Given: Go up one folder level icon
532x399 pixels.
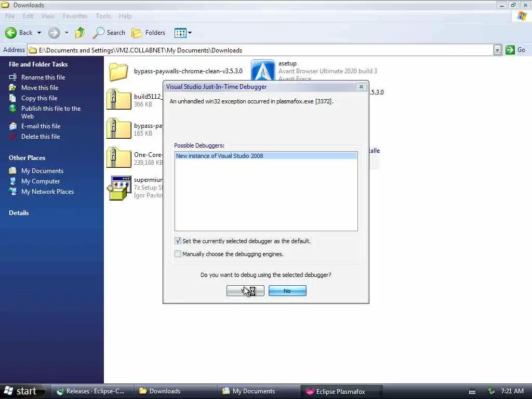Looking at the screenshot, I should click(x=80, y=33).
